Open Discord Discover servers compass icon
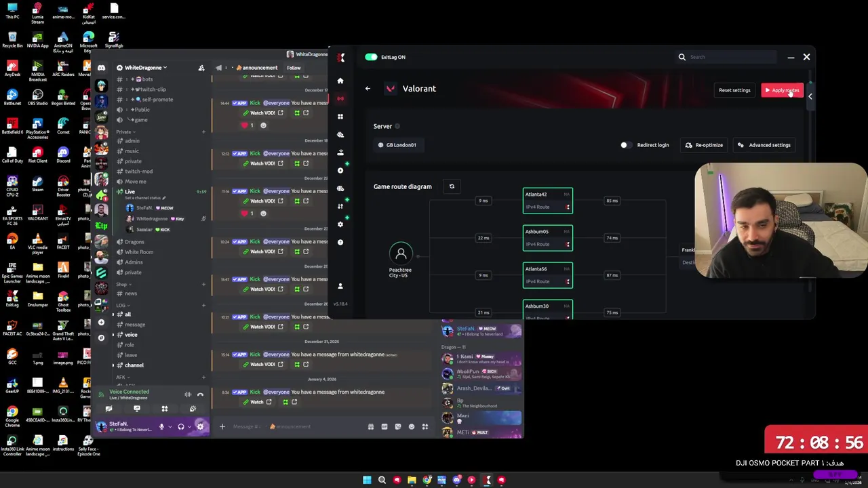 tap(101, 338)
